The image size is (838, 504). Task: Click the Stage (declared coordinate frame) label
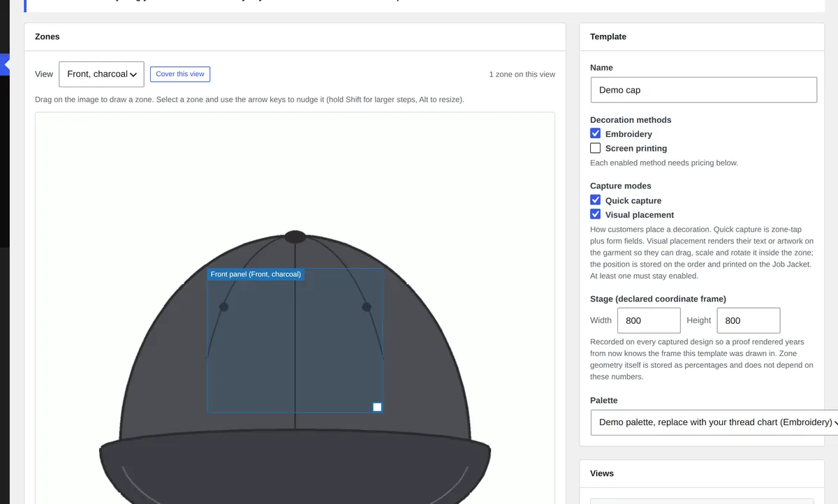[658, 299]
